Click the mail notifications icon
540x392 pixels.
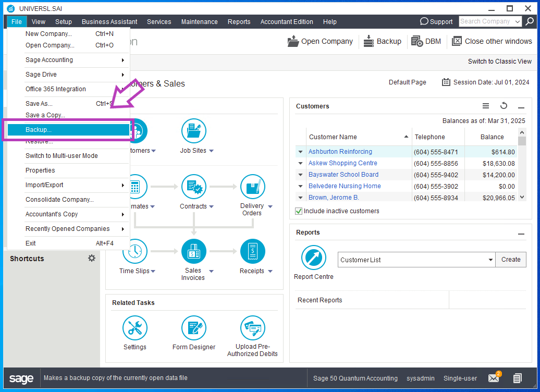(495, 378)
